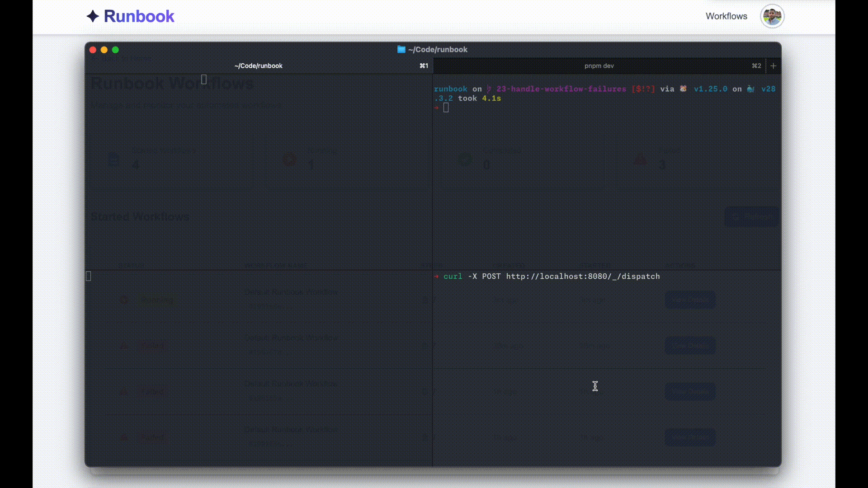Image resolution: width=868 pixels, height=488 pixels.
Task: Click the Docker whale icon in prompt
Action: (x=750, y=89)
